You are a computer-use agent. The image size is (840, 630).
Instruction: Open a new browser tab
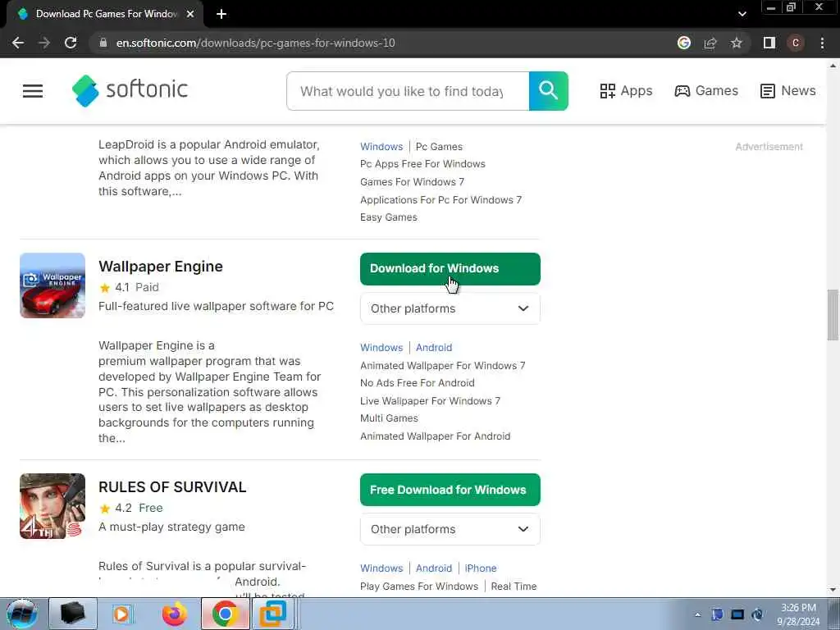[221, 14]
